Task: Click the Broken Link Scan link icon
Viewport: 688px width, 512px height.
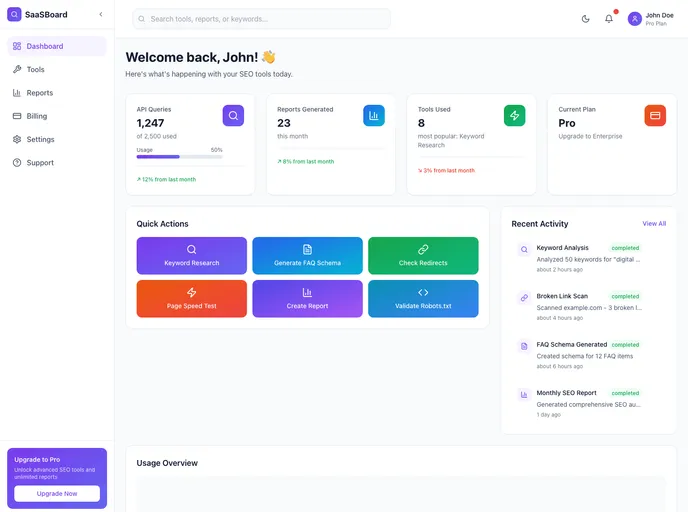Action: point(524,298)
